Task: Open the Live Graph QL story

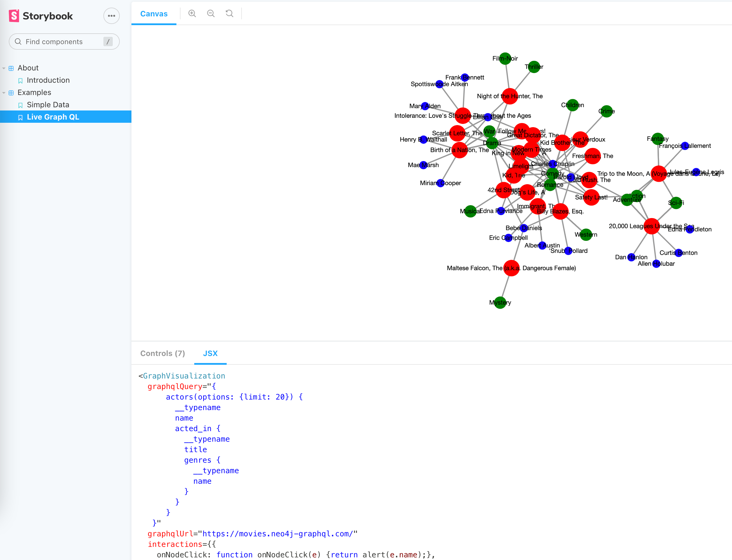Action: click(x=53, y=117)
